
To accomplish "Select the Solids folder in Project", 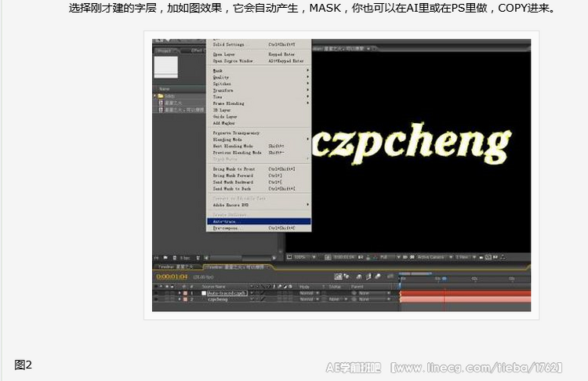I will 169,96.
